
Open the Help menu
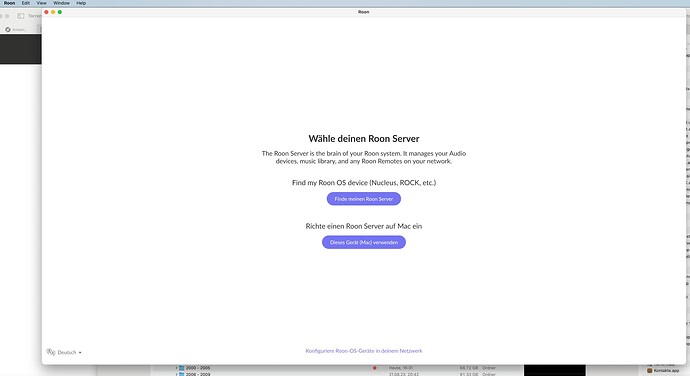(x=81, y=3)
